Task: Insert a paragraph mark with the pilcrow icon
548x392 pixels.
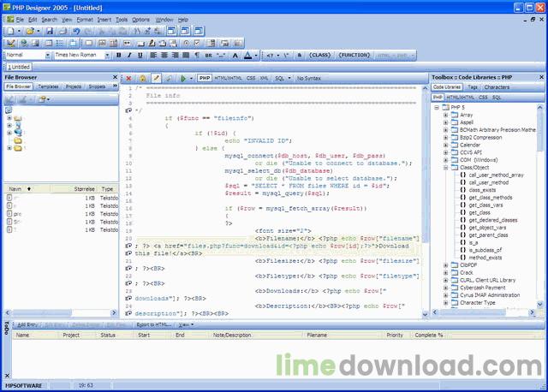Action: click(x=197, y=55)
